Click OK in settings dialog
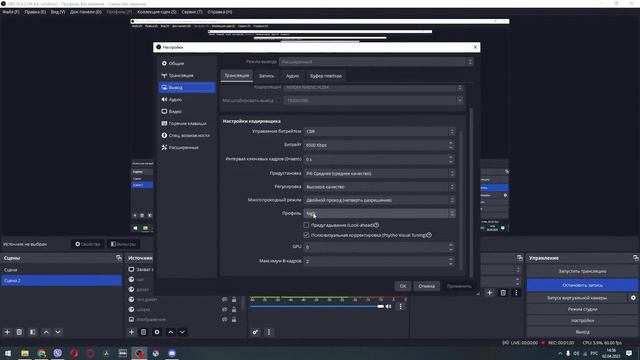 403,286
